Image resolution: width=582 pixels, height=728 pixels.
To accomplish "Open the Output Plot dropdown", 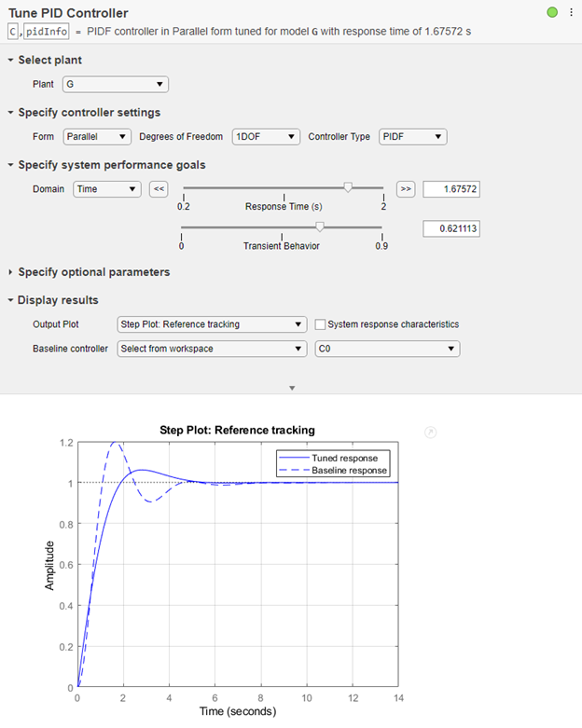I will click(x=211, y=324).
